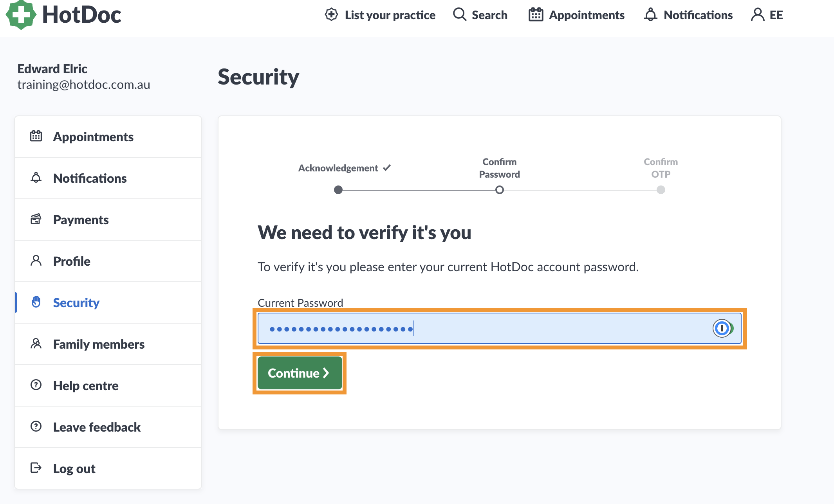Open Family members section
834x504 pixels.
coord(108,344)
